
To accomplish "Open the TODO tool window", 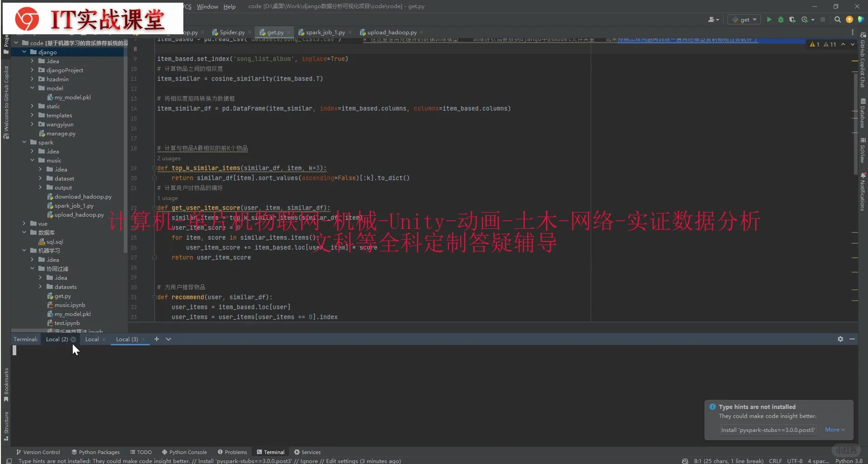I will (141, 452).
